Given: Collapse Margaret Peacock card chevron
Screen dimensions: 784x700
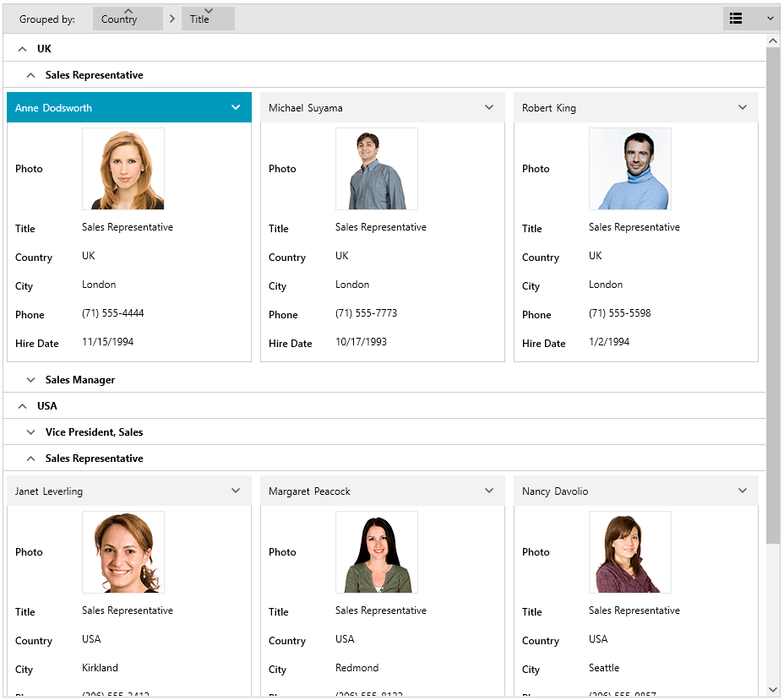Looking at the screenshot, I should click(489, 491).
